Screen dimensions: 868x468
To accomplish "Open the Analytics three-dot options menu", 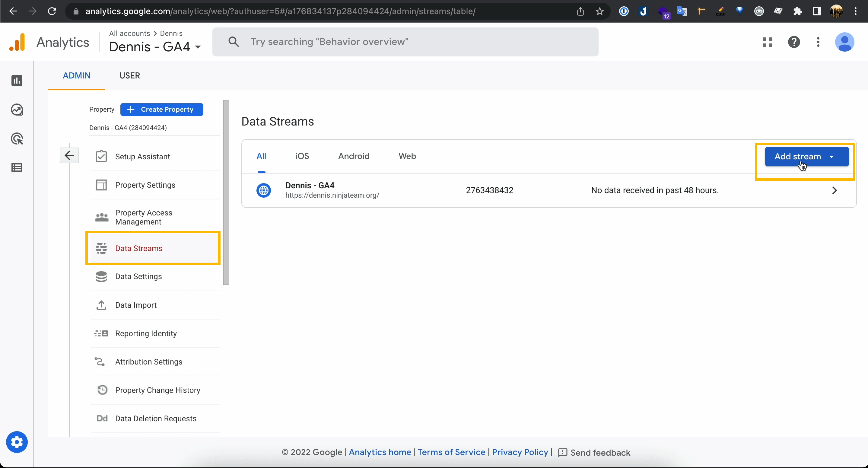I will pos(818,42).
